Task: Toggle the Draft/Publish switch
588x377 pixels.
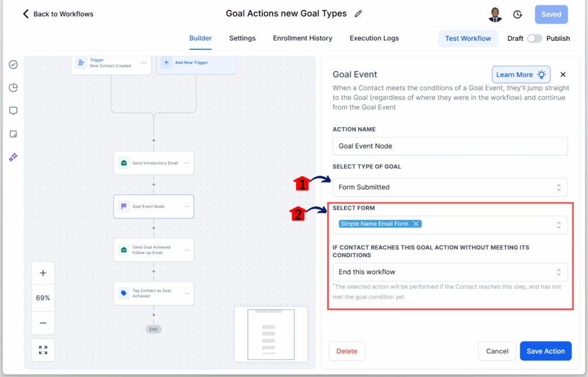Action: tap(535, 38)
